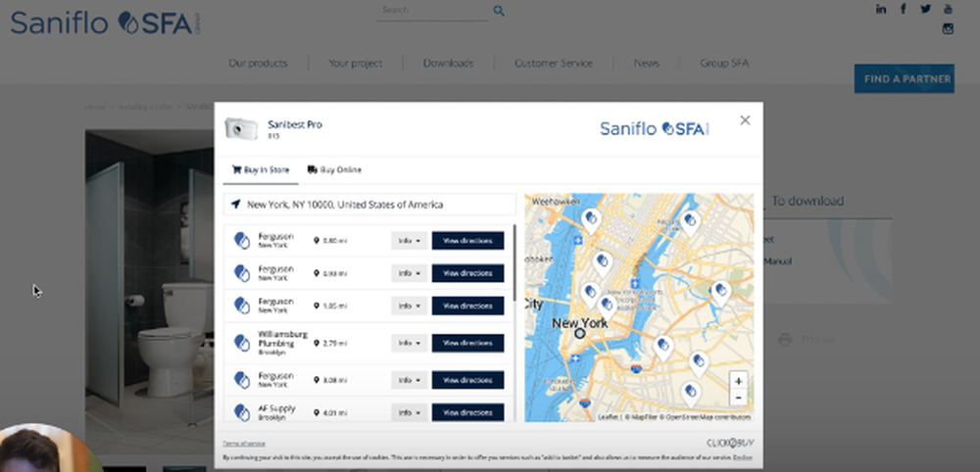The height and width of the screenshot is (472, 980).
Task: Click the Saniflo SFA logo inside the dialog
Action: pyautogui.click(x=655, y=128)
